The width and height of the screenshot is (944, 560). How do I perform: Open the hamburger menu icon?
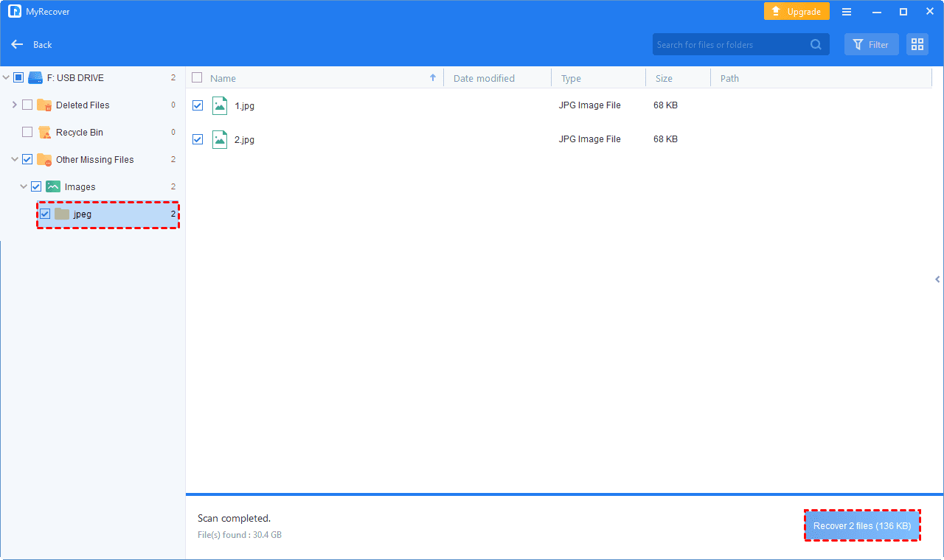tap(847, 12)
